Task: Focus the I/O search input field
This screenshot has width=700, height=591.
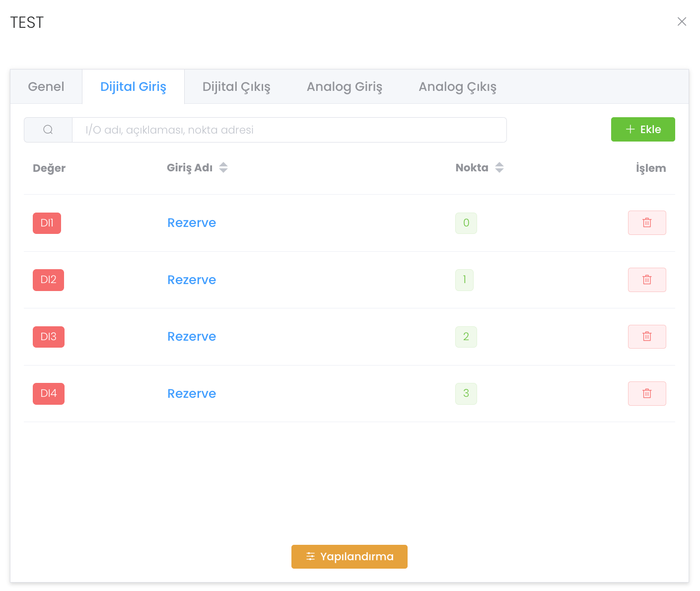Action: pos(289,130)
